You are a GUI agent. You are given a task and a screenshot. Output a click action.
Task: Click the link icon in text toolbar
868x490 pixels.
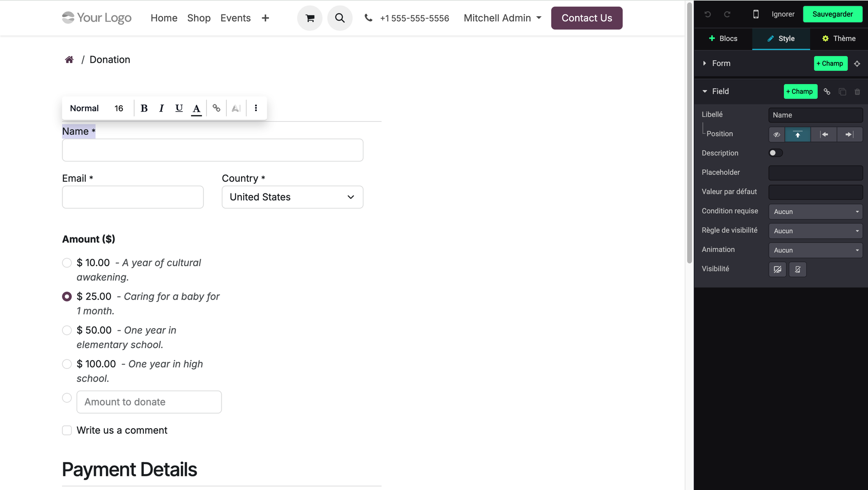pyautogui.click(x=217, y=108)
